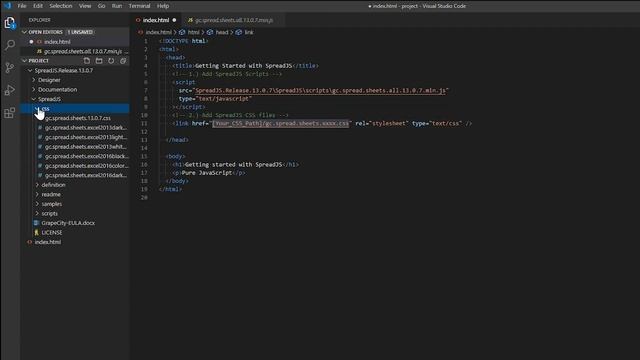This screenshot has width=640, height=360.
Task: Collapse the SpreadJS folder
Action: tap(34, 99)
